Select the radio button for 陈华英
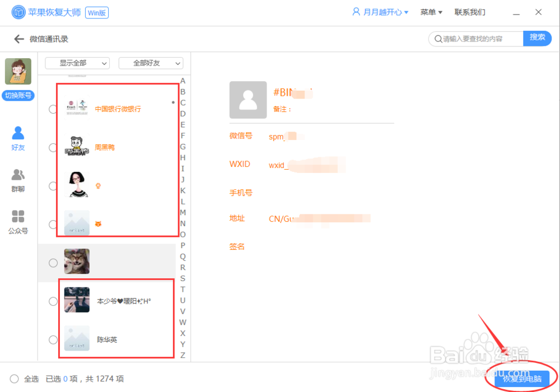The height and width of the screenshot is (392, 560). [x=53, y=339]
